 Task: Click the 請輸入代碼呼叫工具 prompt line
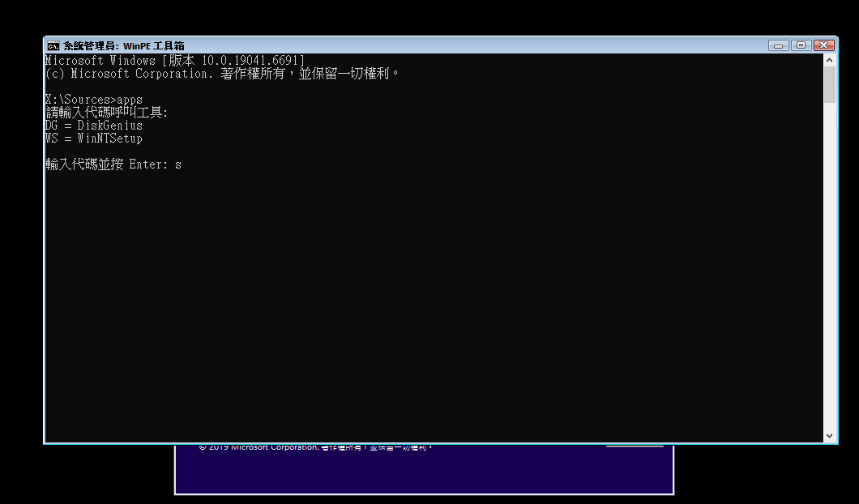point(107,113)
